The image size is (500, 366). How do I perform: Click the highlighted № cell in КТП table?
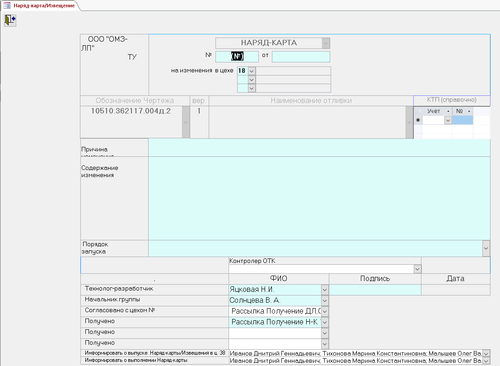(x=463, y=120)
